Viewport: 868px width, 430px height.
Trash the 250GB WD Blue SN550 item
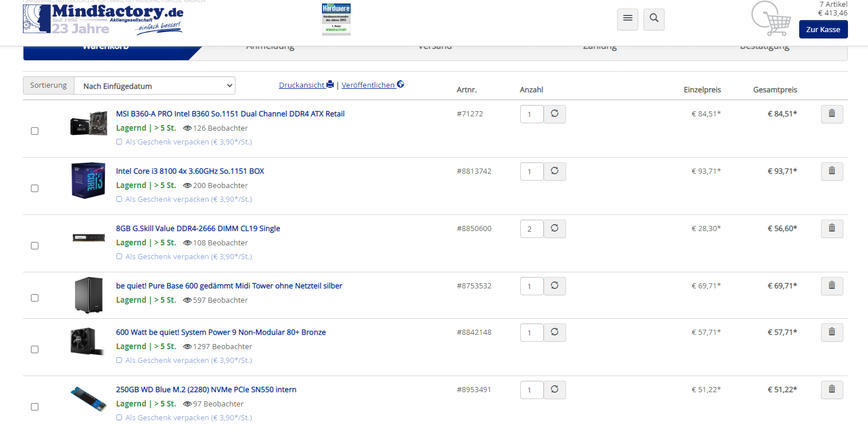[832, 390]
